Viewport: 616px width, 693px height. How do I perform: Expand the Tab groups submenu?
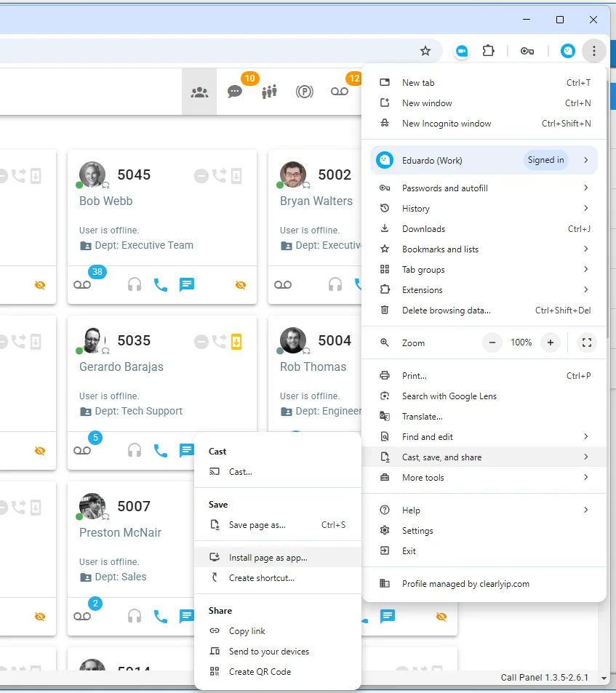(484, 269)
